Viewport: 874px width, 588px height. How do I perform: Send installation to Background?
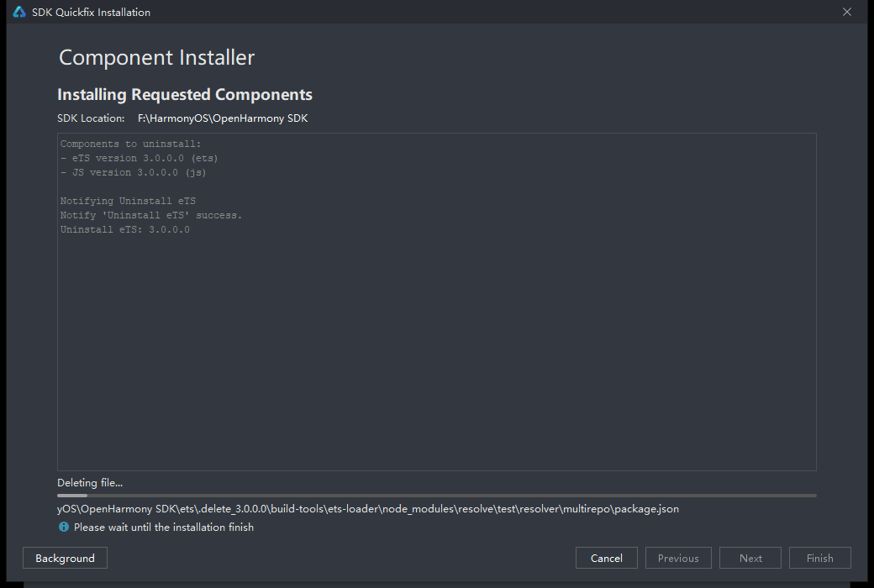click(65, 558)
